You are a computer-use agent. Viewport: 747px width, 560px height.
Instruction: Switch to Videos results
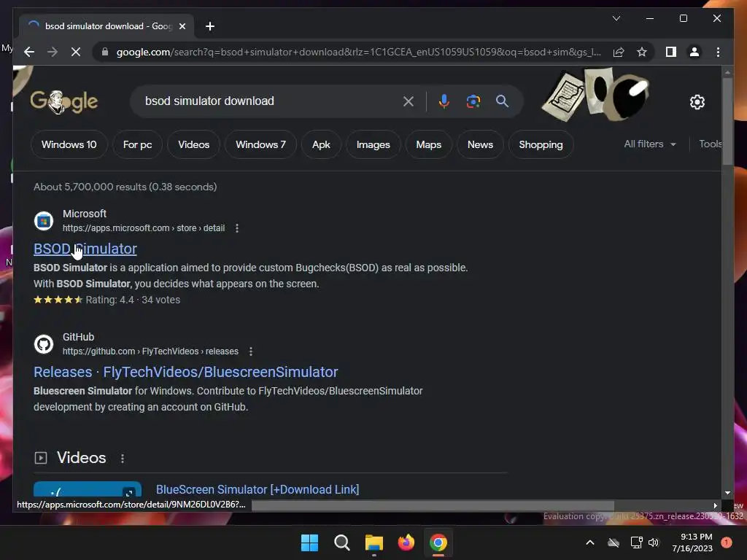(x=193, y=144)
